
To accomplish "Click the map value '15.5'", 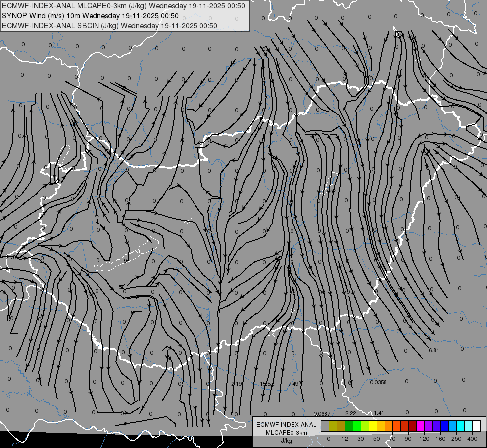I will point(265,384).
